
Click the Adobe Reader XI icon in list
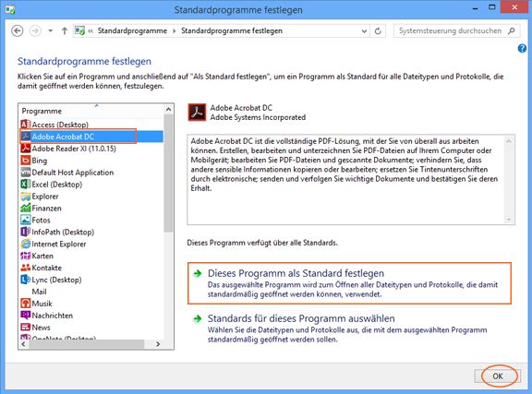26,149
